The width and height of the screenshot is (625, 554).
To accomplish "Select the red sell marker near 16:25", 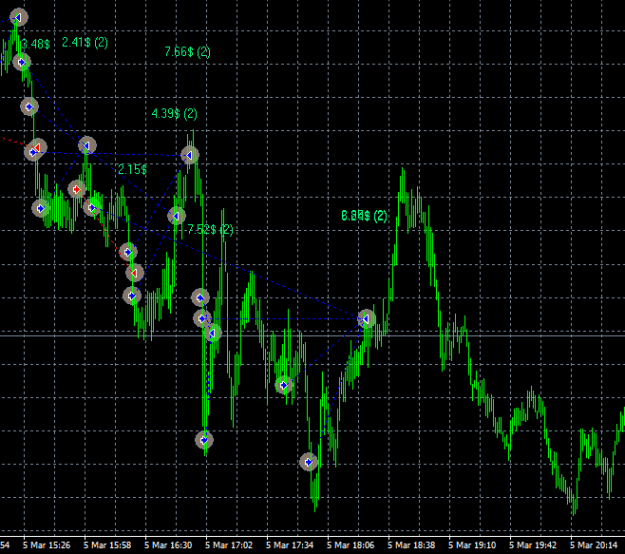I will (134, 273).
